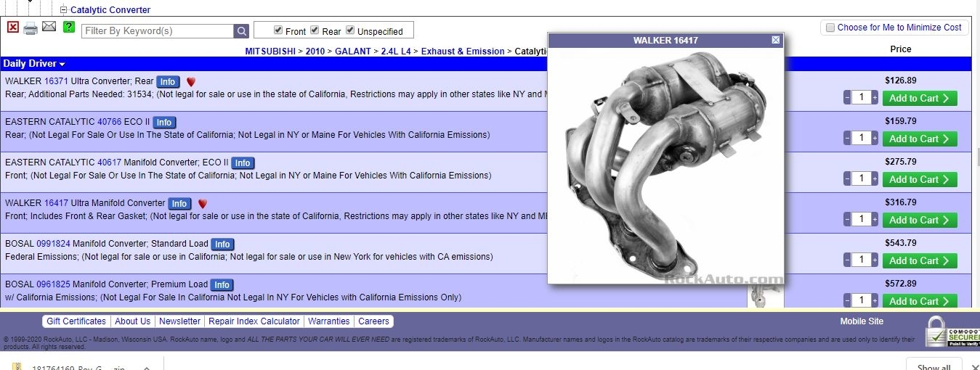The height and width of the screenshot is (370, 980).
Task: Open the Catalytic Converter category link
Action: point(110,10)
